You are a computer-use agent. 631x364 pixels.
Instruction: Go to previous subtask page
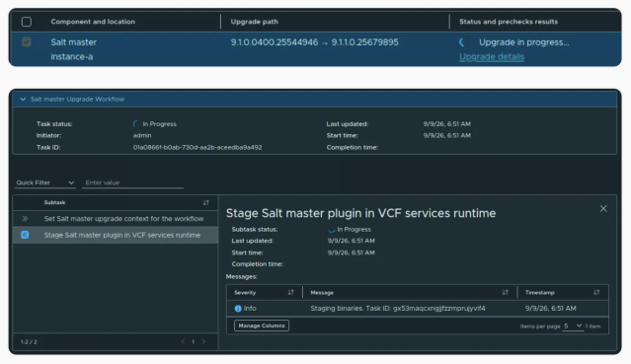(183, 342)
